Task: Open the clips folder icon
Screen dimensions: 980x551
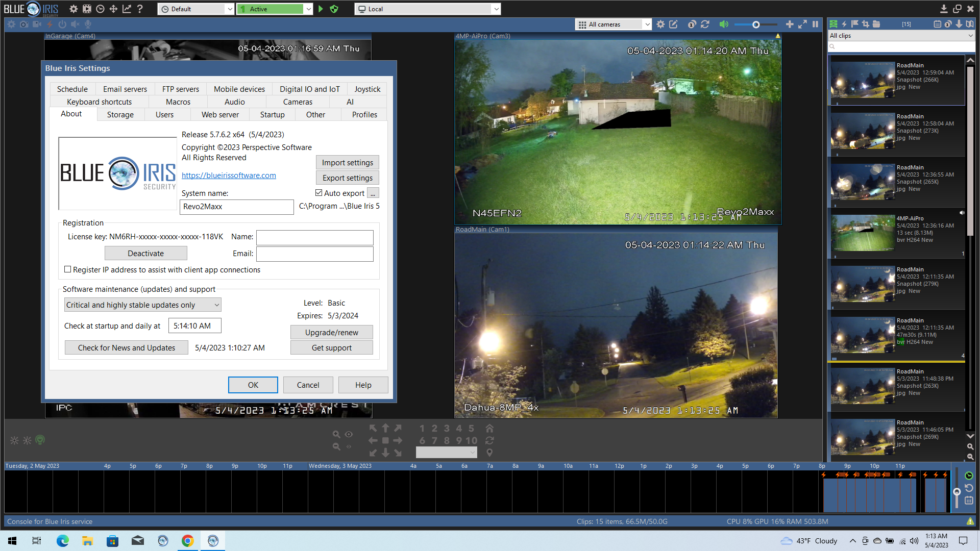Action: click(876, 24)
